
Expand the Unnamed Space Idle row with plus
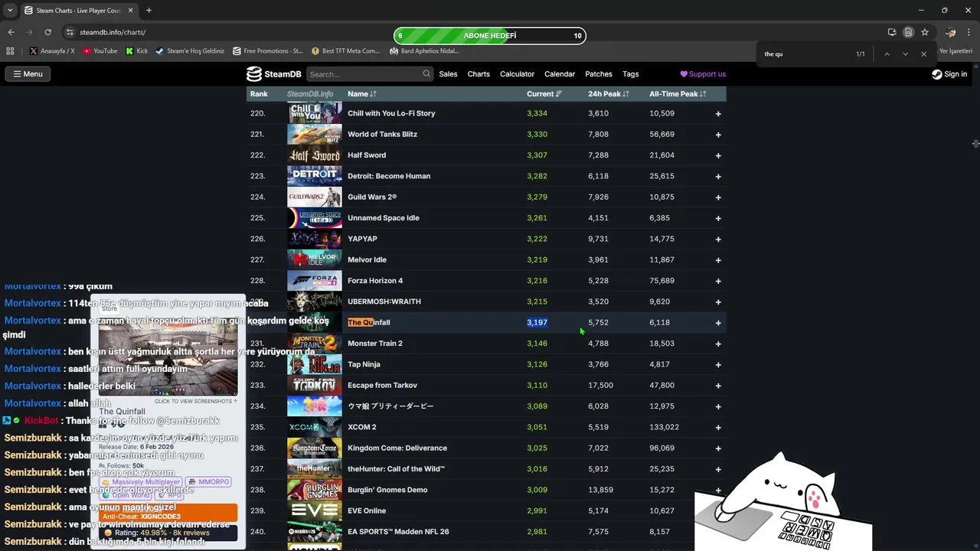point(718,218)
